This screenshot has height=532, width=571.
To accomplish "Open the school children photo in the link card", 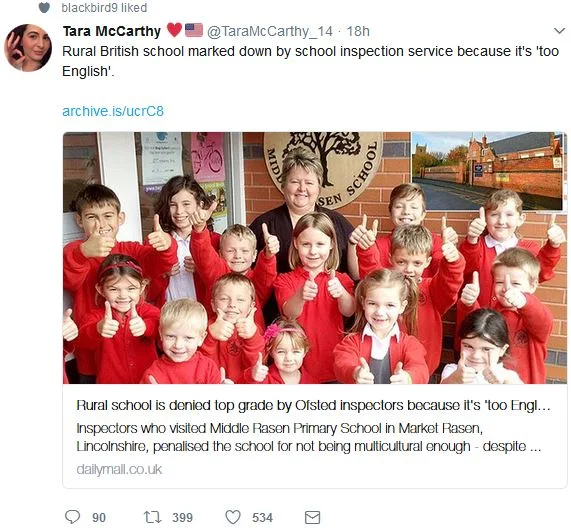I will coord(315,258).
